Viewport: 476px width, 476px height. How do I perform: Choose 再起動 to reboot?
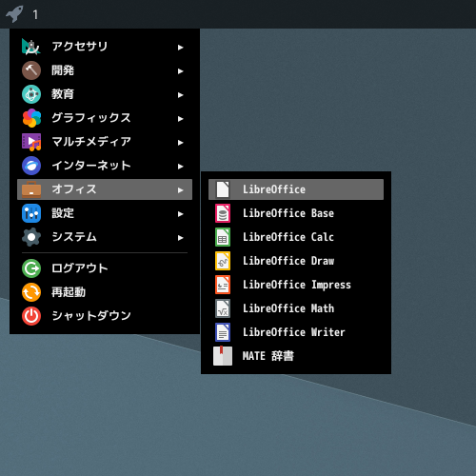point(105,292)
